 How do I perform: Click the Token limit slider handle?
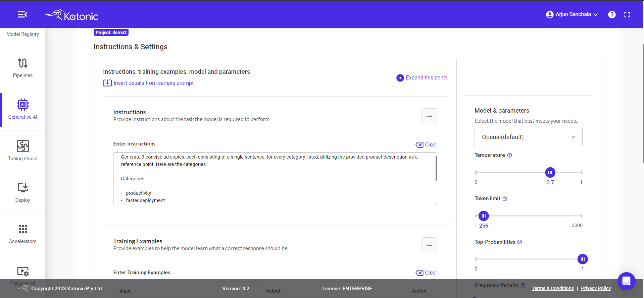click(x=484, y=216)
